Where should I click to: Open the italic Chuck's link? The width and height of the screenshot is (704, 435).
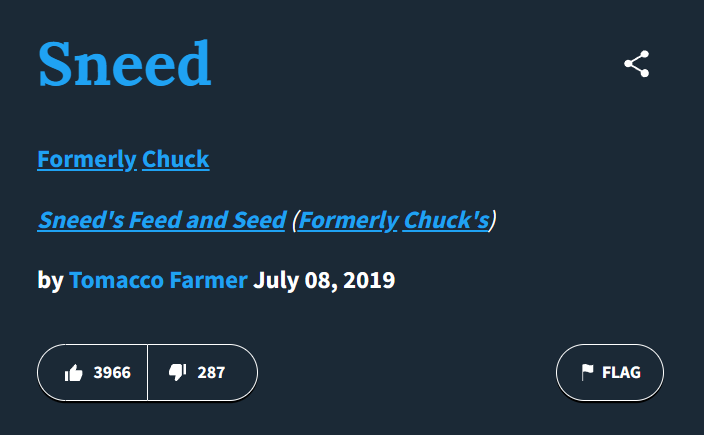446,220
